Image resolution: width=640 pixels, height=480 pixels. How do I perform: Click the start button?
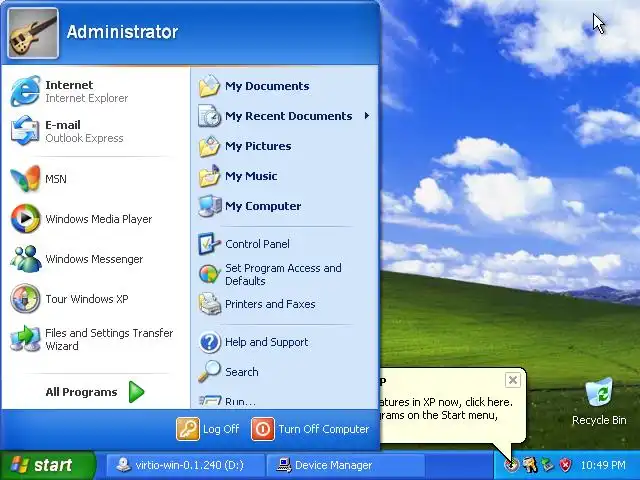point(47,465)
